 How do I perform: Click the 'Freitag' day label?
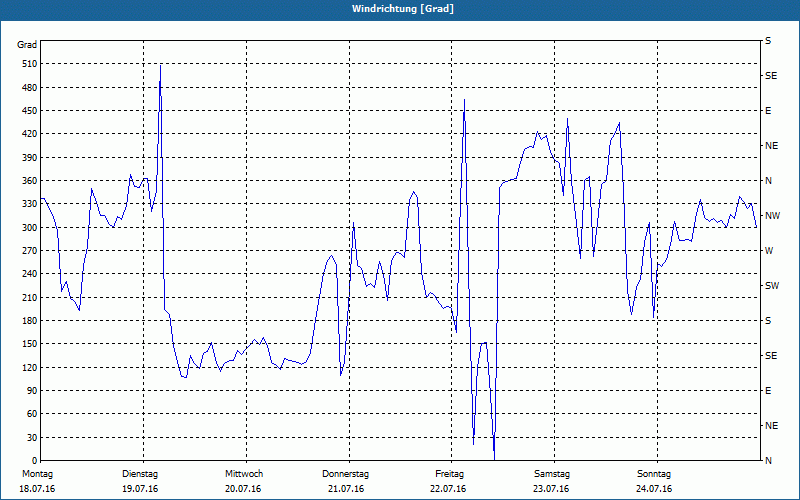click(x=449, y=474)
